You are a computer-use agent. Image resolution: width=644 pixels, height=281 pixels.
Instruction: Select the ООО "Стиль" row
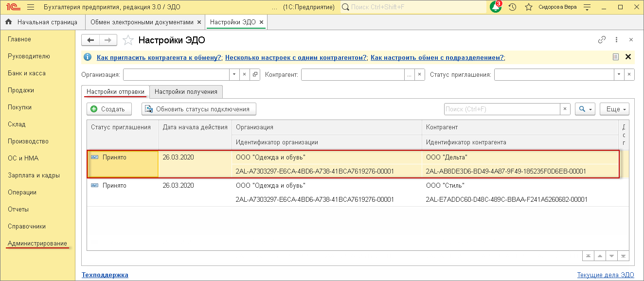(445, 186)
